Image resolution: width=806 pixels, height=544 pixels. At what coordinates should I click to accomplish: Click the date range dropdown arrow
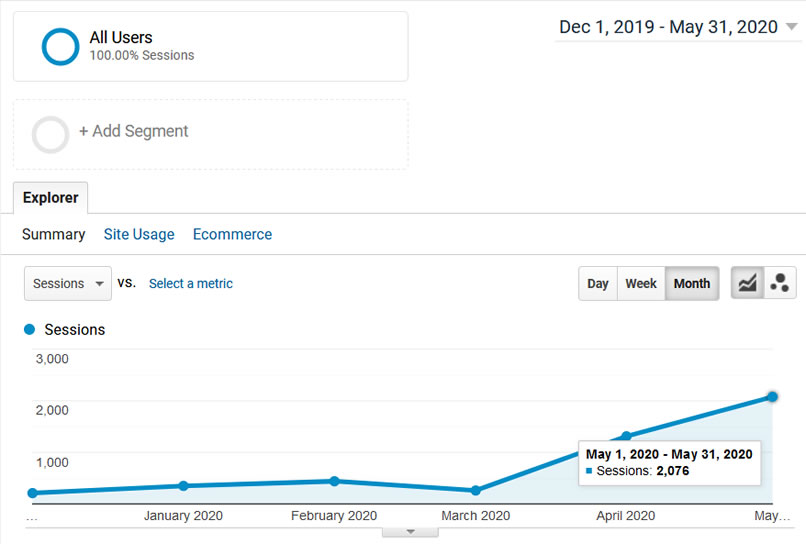click(x=792, y=26)
